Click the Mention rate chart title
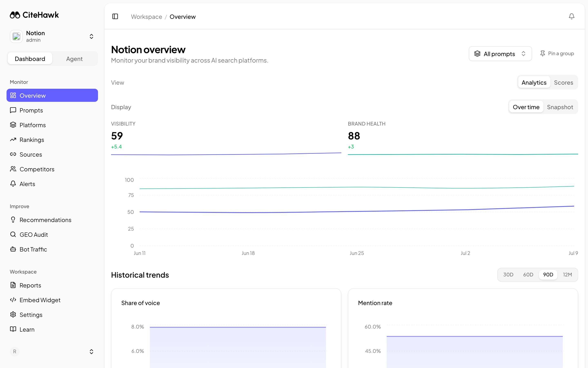This screenshot has width=588, height=368. click(x=375, y=303)
